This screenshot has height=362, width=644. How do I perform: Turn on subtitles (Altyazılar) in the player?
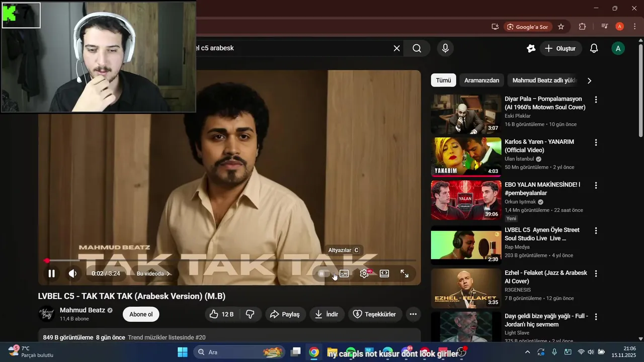click(x=344, y=274)
